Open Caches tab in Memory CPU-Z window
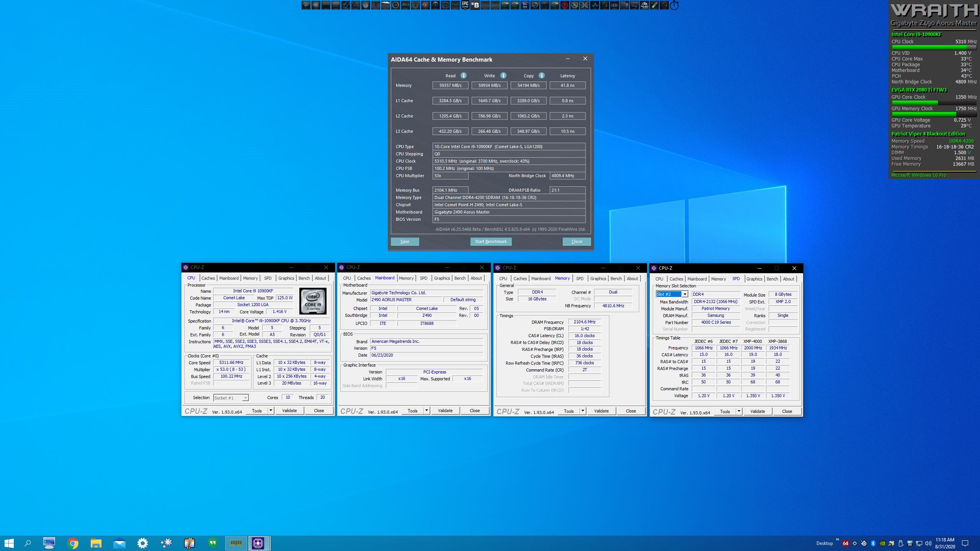 520,279
